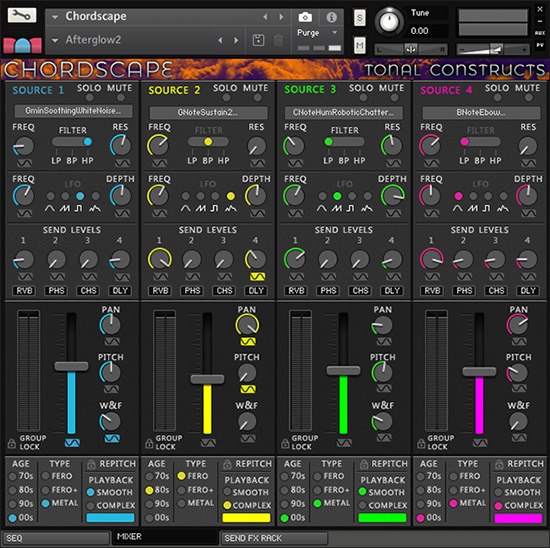Image resolution: width=550 pixels, height=548 pixels.
Task: Click Source 3 green volume fader handle
Action: coord(343,370)
